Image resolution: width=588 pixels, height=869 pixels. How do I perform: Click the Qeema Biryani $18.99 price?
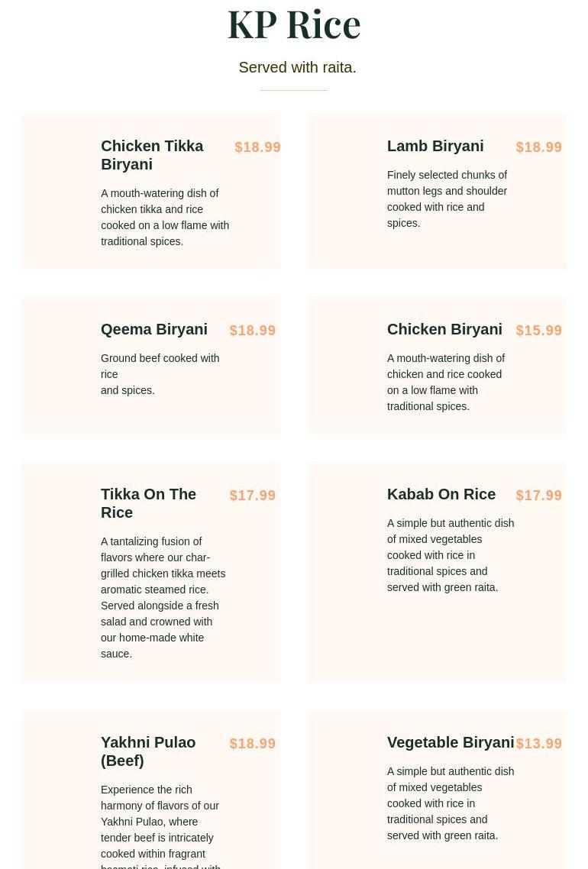(x=253, y=331)
